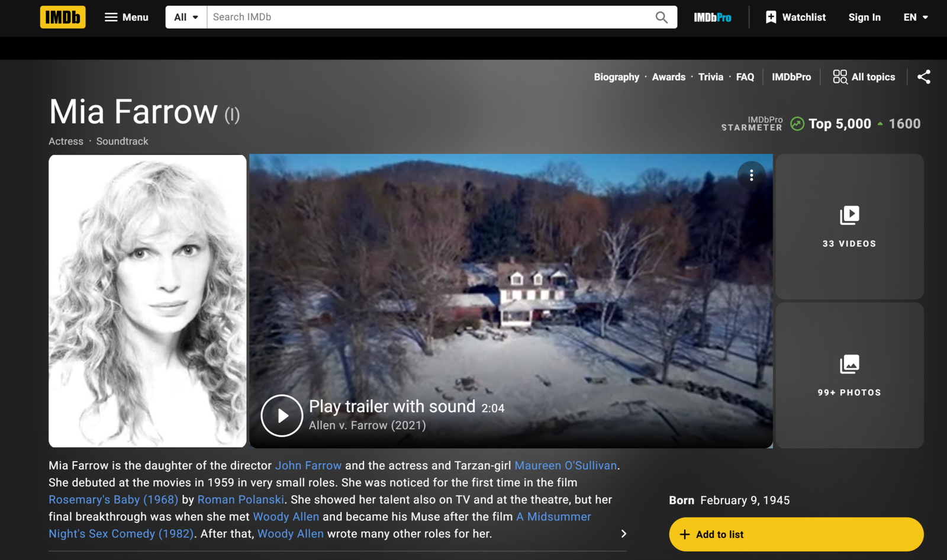Expand the biography with the chevron arrow
This screenshot has height=560, width=947.
(x=623, y=533)
